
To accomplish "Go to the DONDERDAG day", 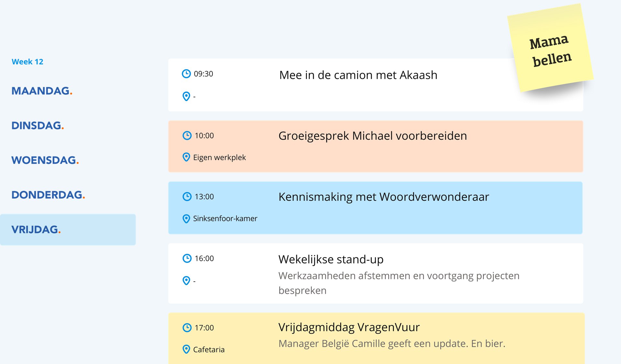I will point(48,195).
